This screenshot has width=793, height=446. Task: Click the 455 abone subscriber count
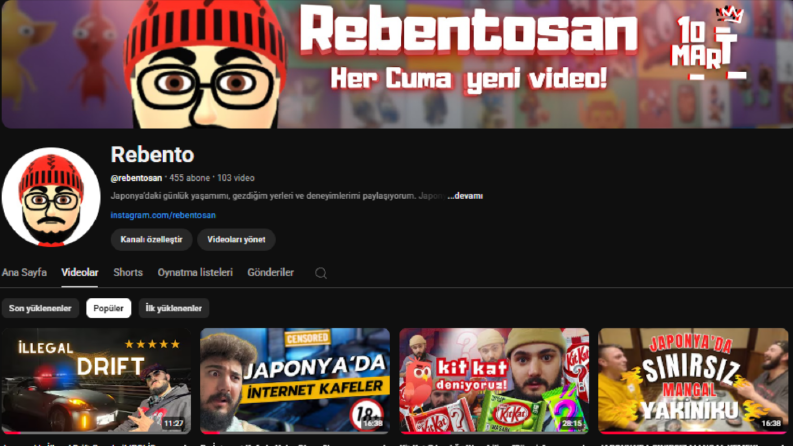point(190,178)
